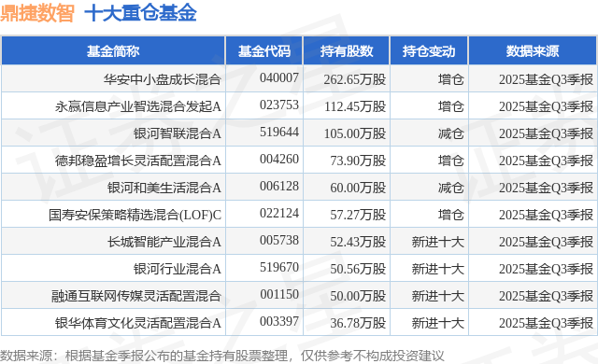Click the holding value 262.65万股
Screen dimensions: 598x364
click(x=355, y=79)
